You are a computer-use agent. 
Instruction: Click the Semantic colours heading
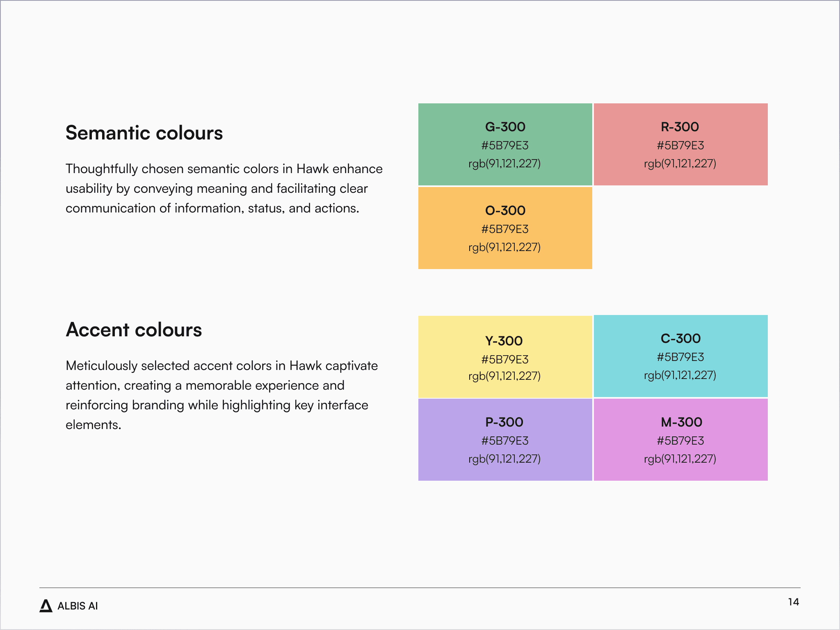(x=144, y=133)
